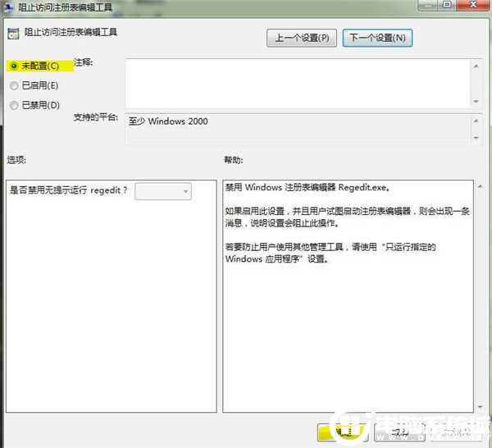Click the 支持的平台 label

pos(96,117)
